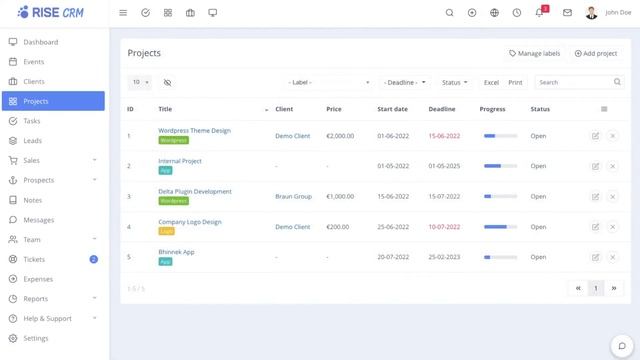Expand the Reports sidebar submenu

[x=94, y=298]
